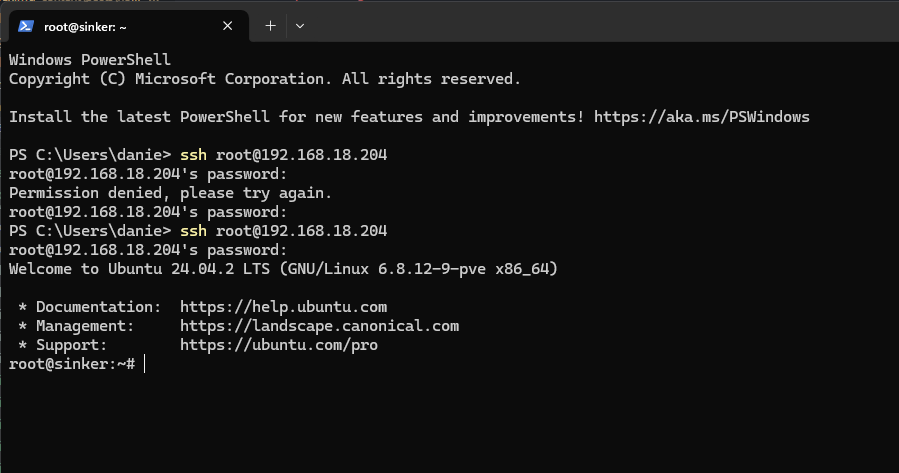Click the PowerShell icon in the tab
Screen dimensions: 899x473
pyautogui.click(x=26, y=26)
